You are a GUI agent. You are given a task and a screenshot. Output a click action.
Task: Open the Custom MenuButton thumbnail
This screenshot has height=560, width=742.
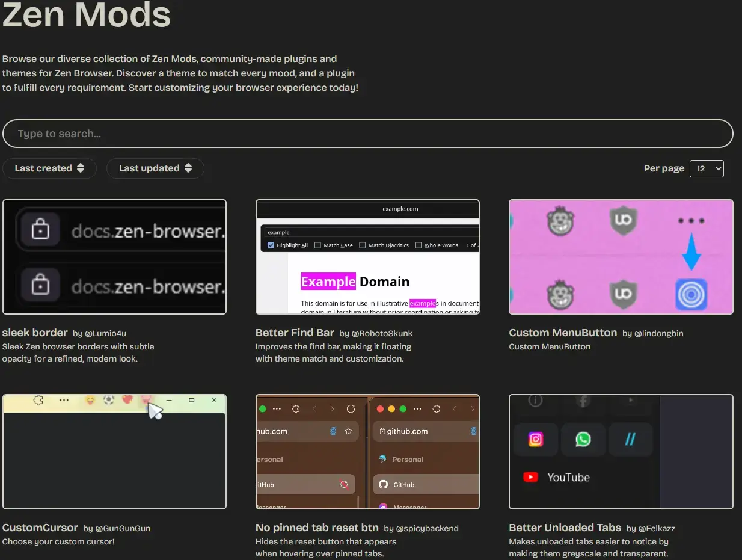pyautogui.click(x=621, y=257)
